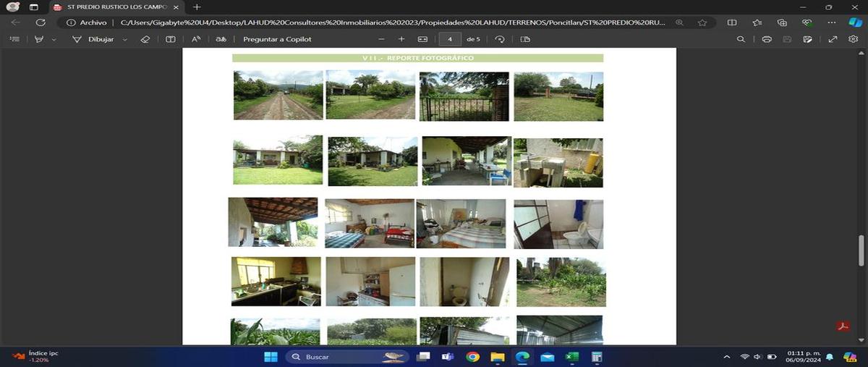The height and width of the screenshot is (367, 868).
Task: Zoom out with the minus button
Action: pyautogui.click(x=382, y=39)
